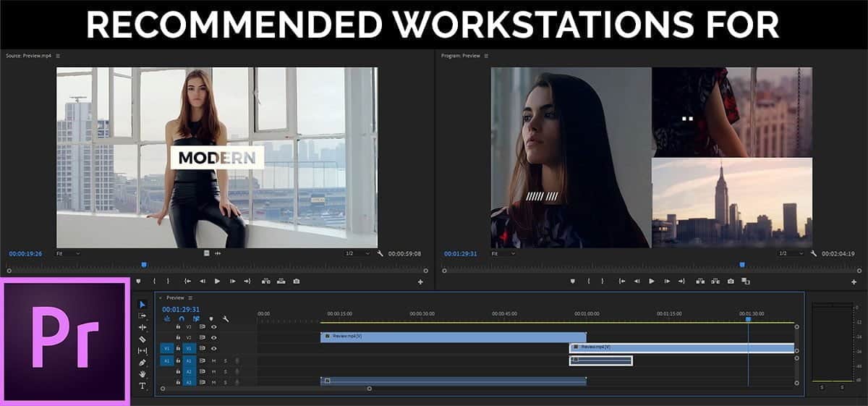The image size is (868, 406).
Task: Click insert-as-nest toggle icon in timeline
Action: pyautogui.click(x=167, y=318)
